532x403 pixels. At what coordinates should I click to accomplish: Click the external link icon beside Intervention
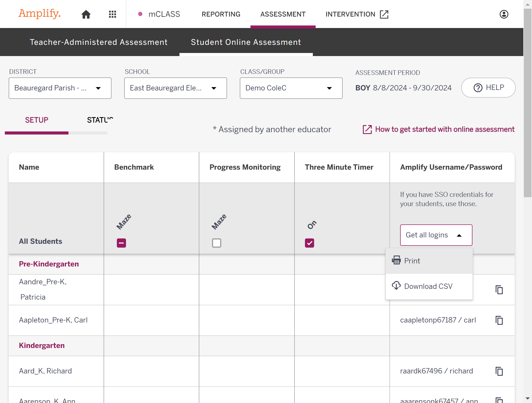click(x=384, y=14)
